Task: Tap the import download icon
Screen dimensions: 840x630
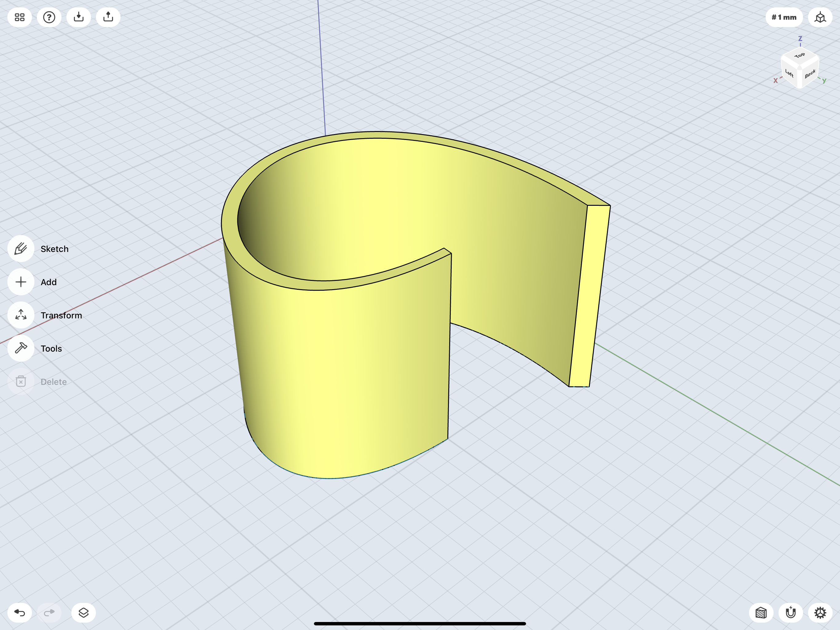Action: (79, 18)
